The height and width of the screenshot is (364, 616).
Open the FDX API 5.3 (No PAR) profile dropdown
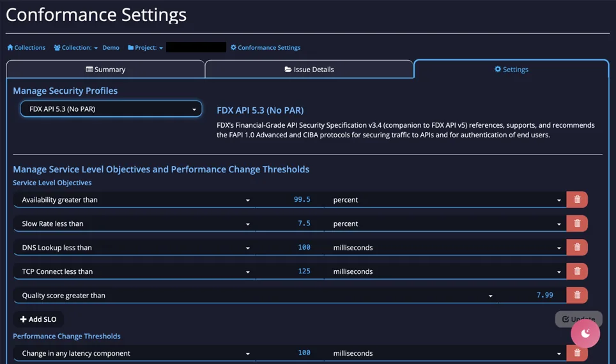(x=111, y=109)
